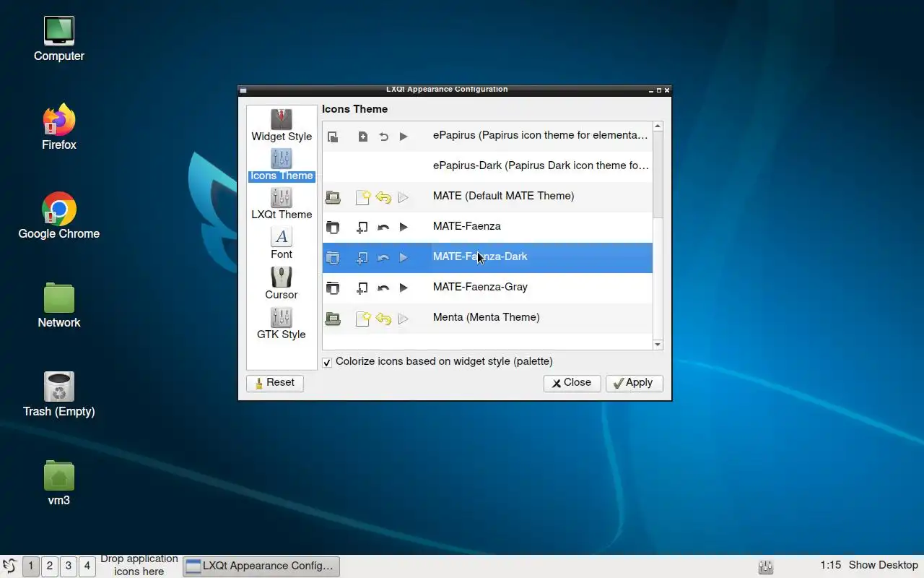This screenshot has height=578, width=924.
Task: Click the undo preview icon in MATE-Faenza row
Action: [x=383, y=227]
